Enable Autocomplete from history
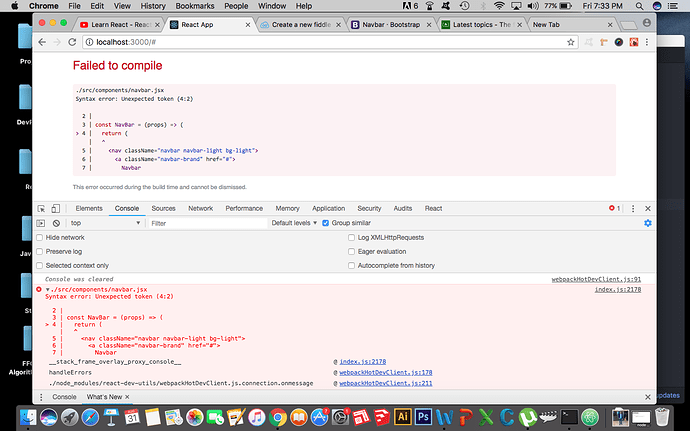The width and height of the screenshot is (690, 431). click(351, 266)
